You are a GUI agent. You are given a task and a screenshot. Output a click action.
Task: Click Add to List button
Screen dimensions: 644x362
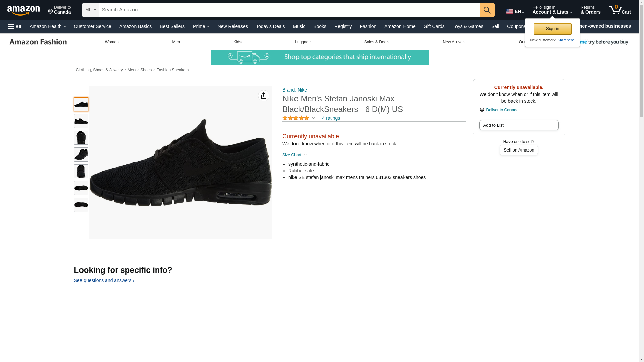(519, 125)
